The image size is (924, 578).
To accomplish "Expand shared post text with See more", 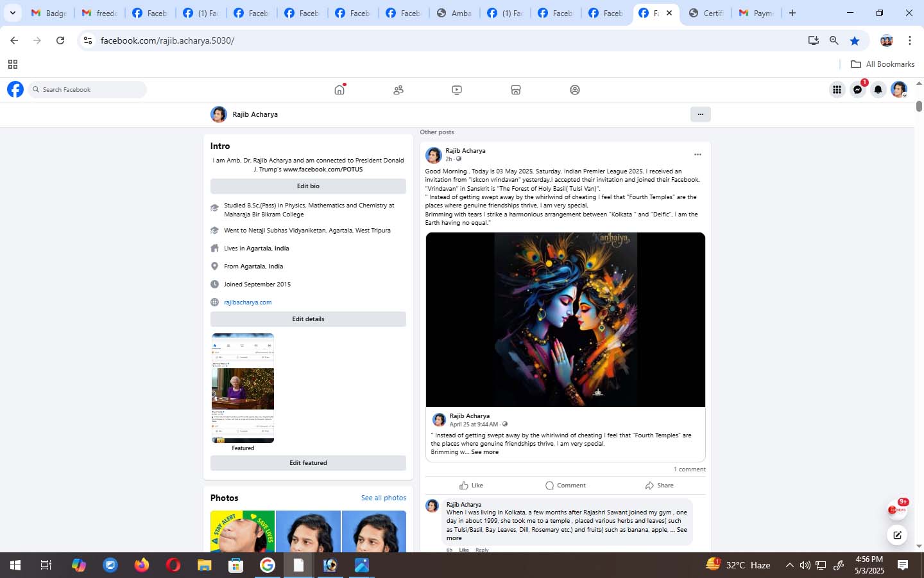I will (x=484, y=452).
